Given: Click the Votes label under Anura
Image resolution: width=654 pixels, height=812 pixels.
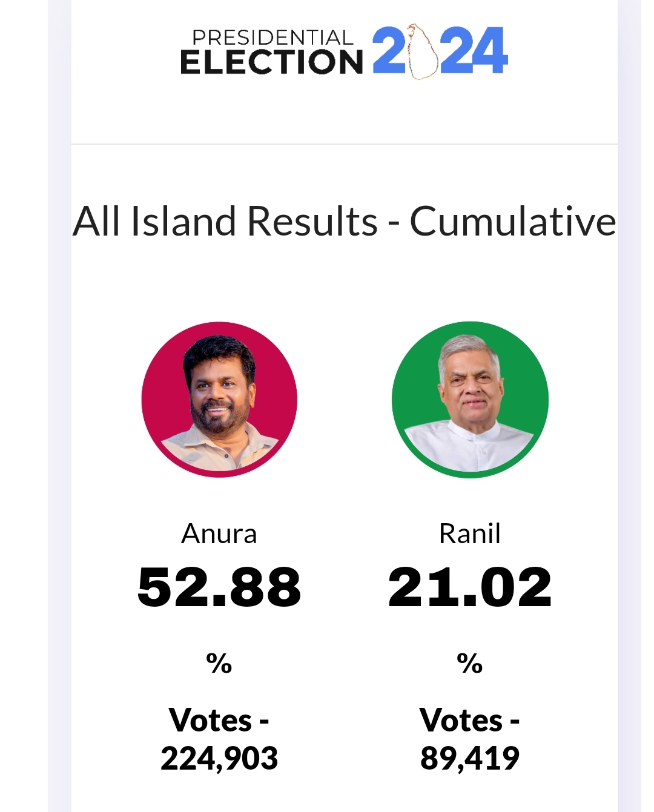Looking at the screenshot, I should [219, 721].
